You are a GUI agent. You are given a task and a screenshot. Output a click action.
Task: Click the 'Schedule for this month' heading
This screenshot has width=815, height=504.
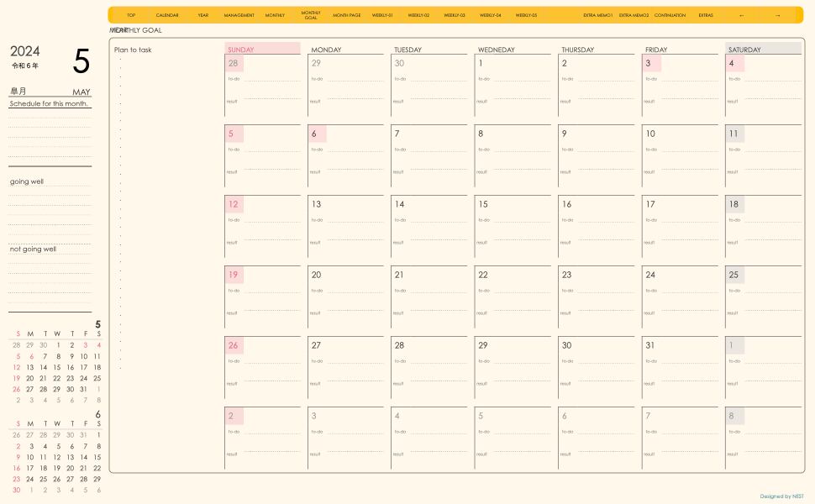(x=50, y=103)
